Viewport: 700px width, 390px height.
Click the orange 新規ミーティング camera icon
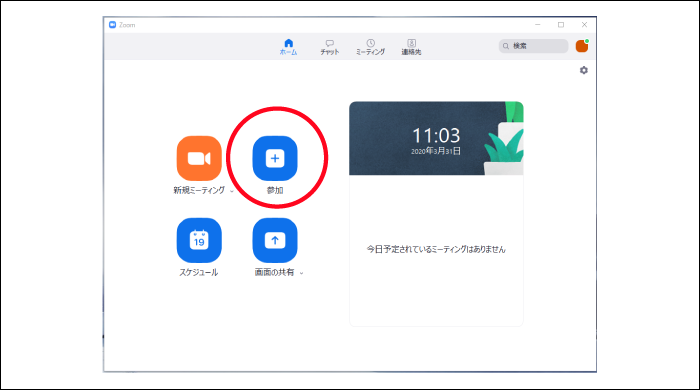click(199, 158)
